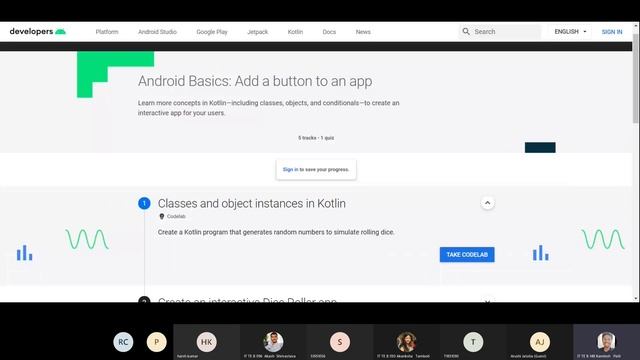Select Kamlesh Patil's participant photo

point(606,342)
